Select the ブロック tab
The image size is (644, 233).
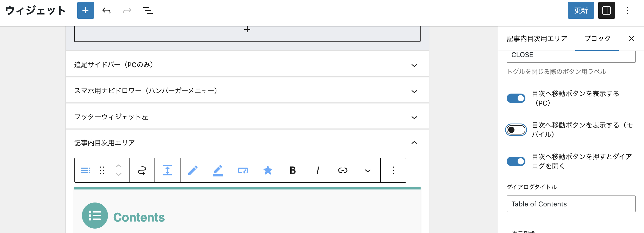point(597,39)
